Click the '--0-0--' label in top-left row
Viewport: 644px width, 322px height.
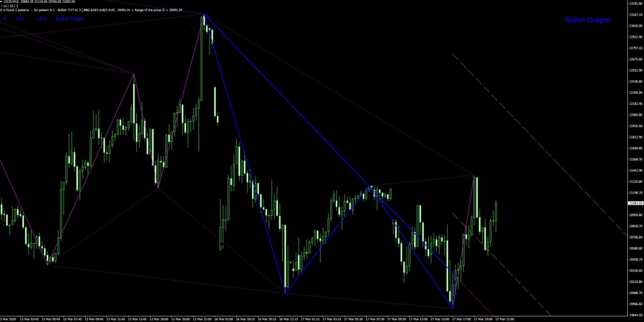[x=42, y=19]
